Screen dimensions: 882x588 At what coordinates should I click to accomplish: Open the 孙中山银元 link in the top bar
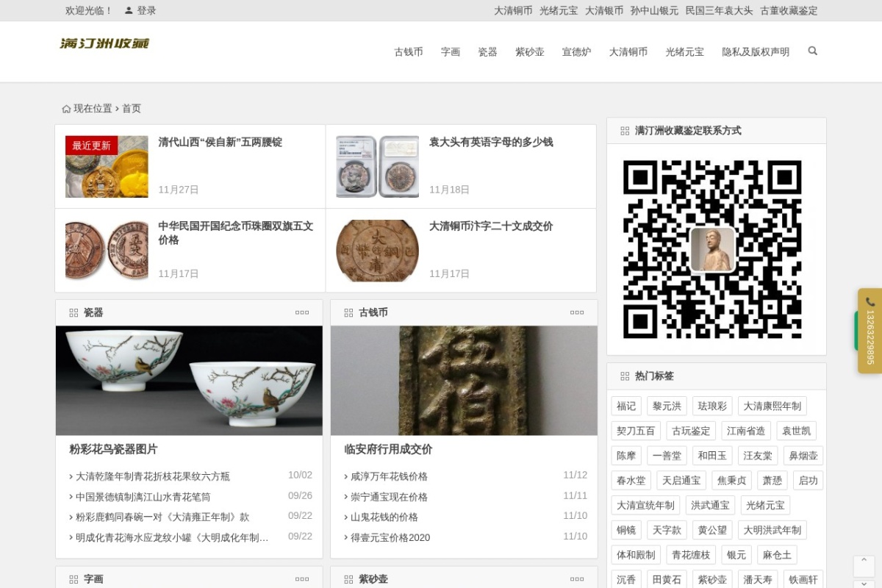coord(654,10)
